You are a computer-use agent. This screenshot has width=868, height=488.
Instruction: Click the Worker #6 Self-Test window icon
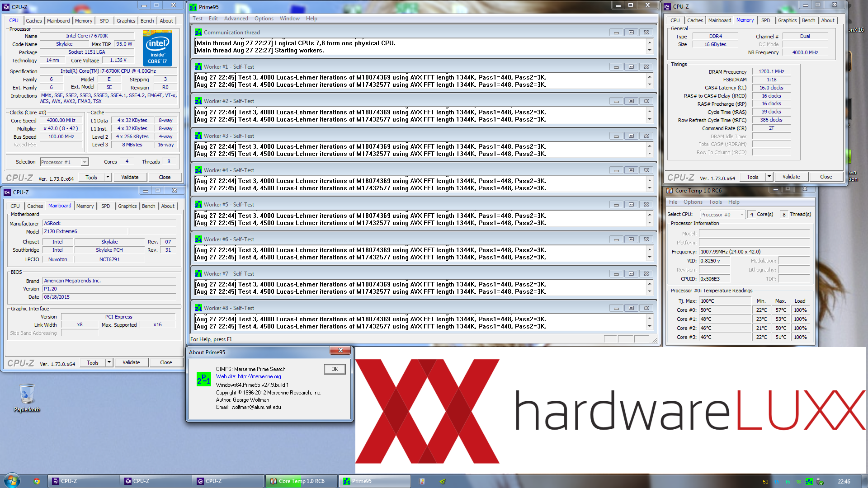click(x=198, y=239)
